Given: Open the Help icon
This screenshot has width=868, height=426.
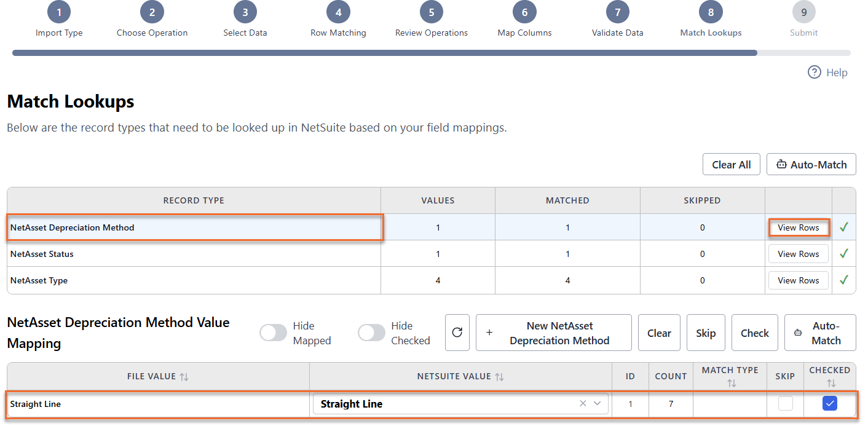Looking at the screenshot, I should pyautogui.click(x=815, y=73).
